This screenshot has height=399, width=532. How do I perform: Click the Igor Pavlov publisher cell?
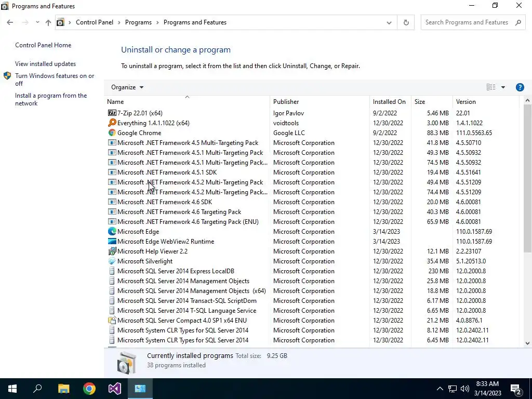[x=289, y=113]
